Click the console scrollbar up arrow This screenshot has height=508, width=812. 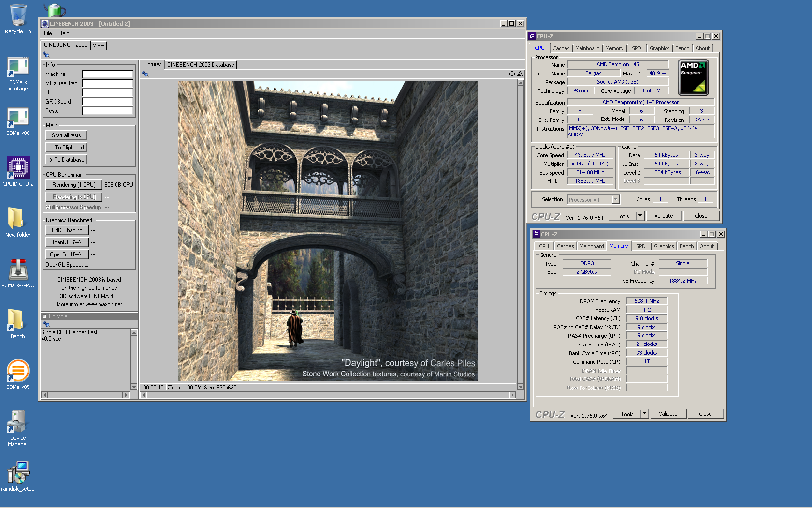134,332
